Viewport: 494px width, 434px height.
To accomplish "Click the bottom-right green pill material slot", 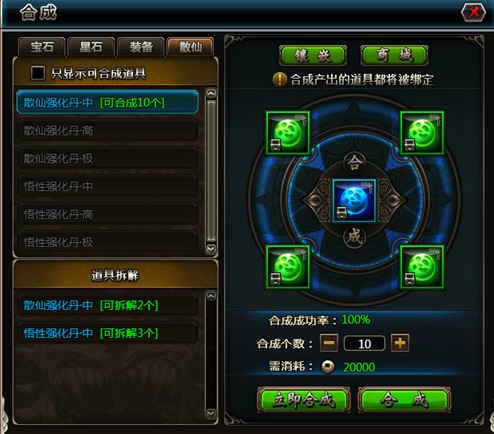I will 422,267.
